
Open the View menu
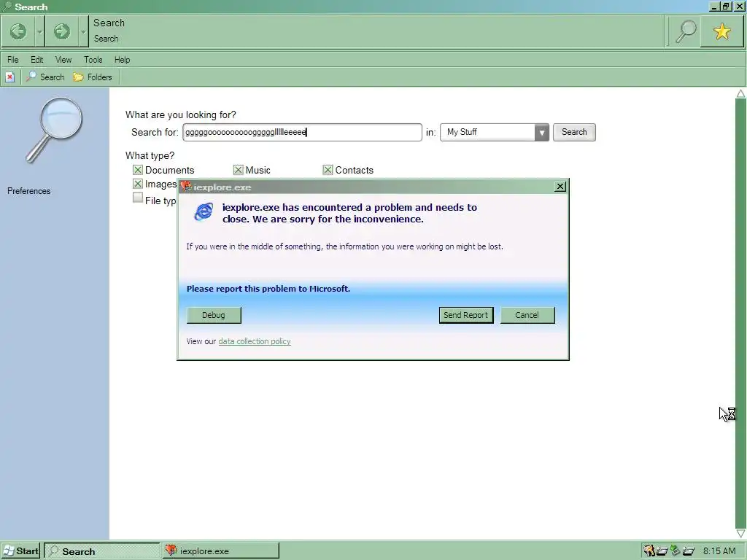click(63, 60)
